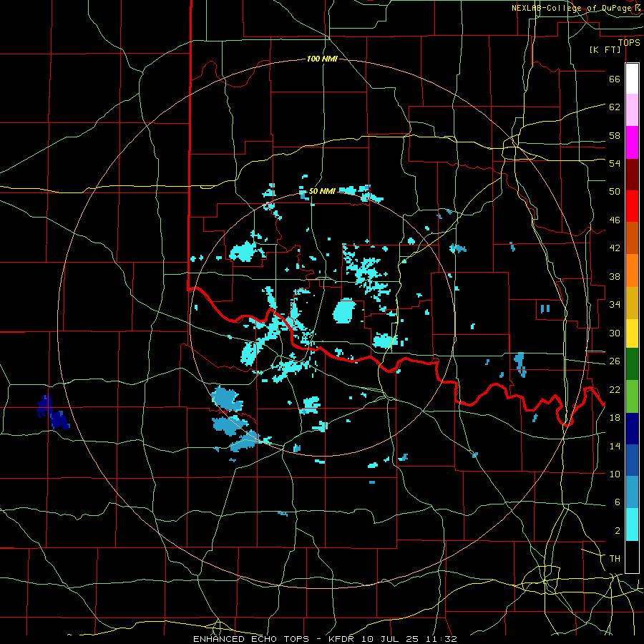This screenshot has height=644, width=644.
Task: Click the '58' scale label
Action: 615,135
